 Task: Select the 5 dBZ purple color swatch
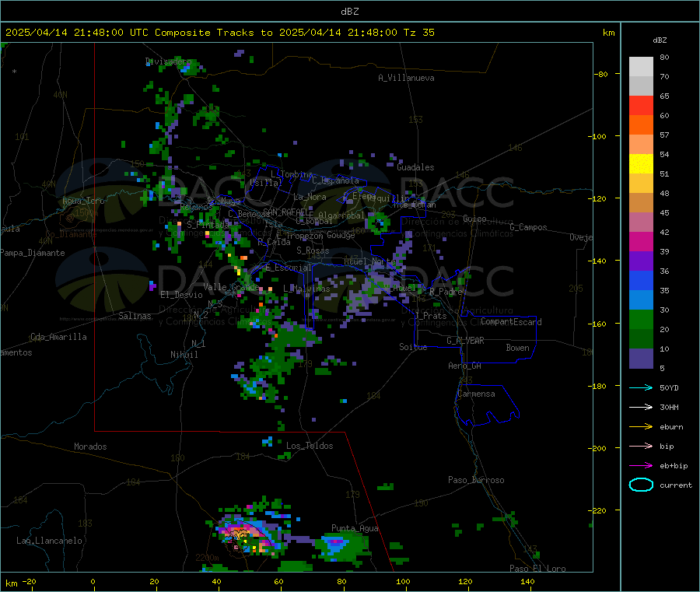(641, 359)
